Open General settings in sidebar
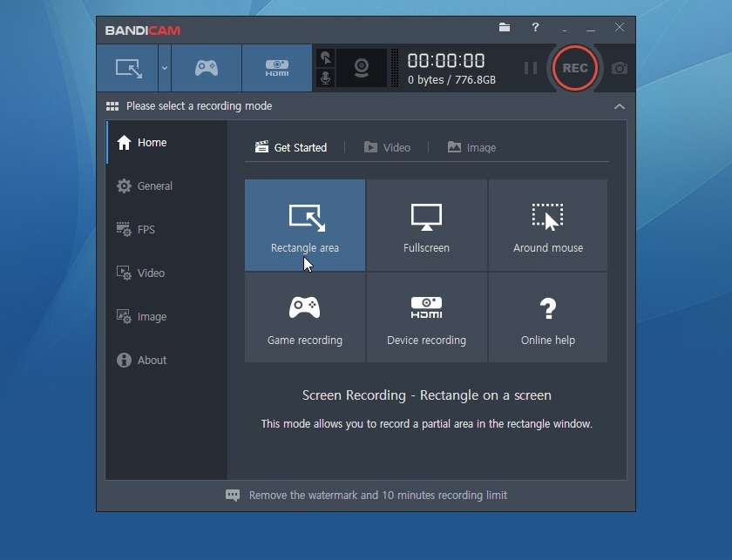The height and width of the screenshot is (560, 732). pyautogui.click(x=166, y=186)
